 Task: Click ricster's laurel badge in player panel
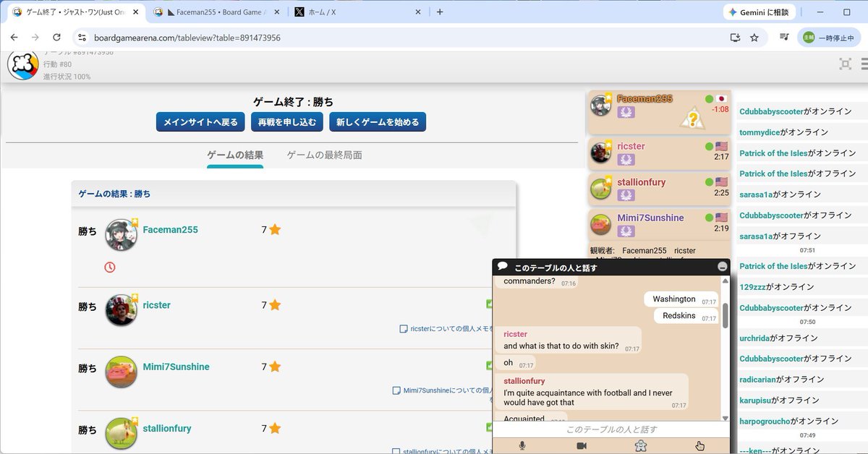coord(626,160)
